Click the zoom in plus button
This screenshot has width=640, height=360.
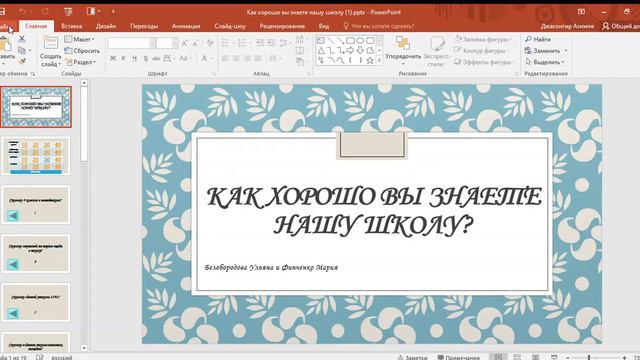pyautogui.click(x=624, y=358)
